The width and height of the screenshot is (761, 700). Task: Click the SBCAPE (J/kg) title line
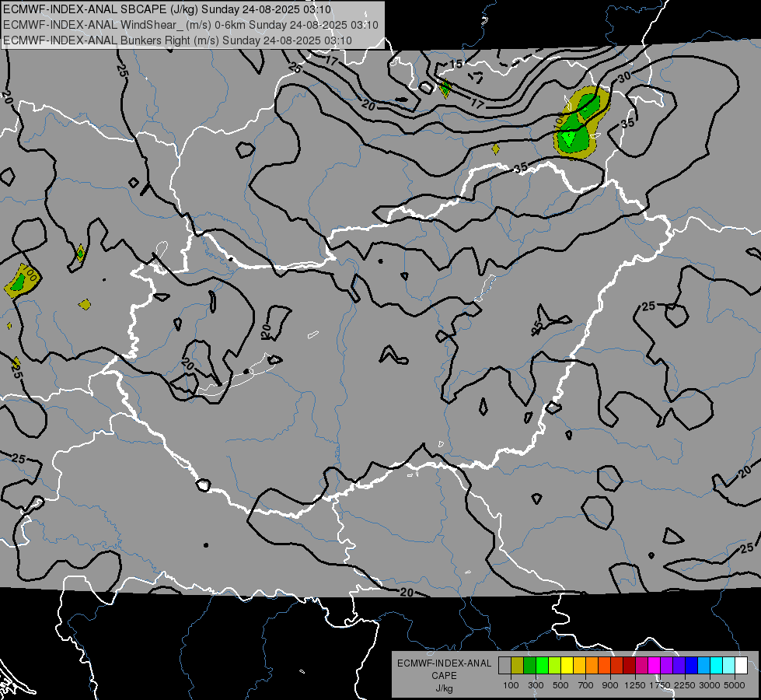pos(167,9)
